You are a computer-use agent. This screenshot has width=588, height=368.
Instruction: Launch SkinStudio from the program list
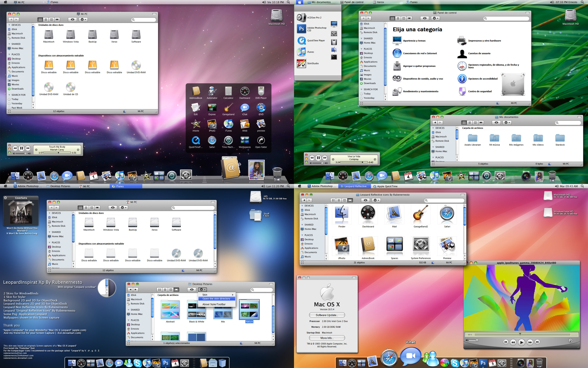pos(308,63)
